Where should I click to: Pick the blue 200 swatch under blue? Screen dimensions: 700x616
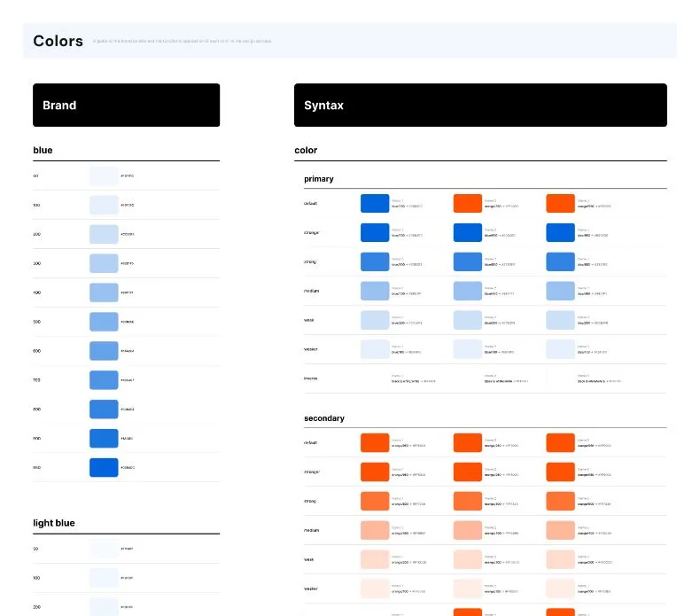[x=104, y=234]
